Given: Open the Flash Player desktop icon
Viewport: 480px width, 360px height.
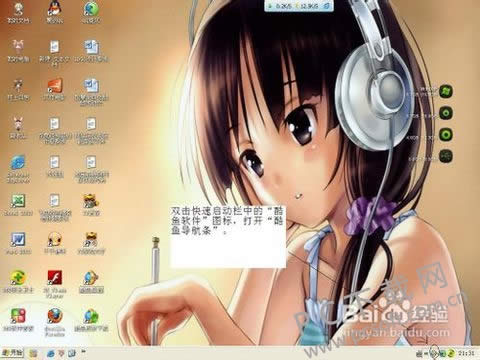Looking at the screenshot, I should 55,278.
